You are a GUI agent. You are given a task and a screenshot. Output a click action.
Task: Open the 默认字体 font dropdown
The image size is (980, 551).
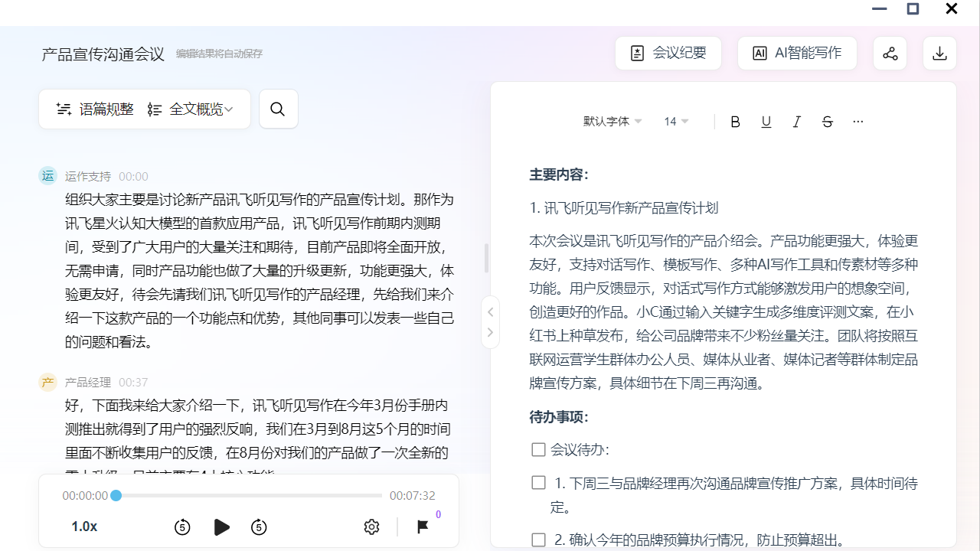(x=612, y=122)
